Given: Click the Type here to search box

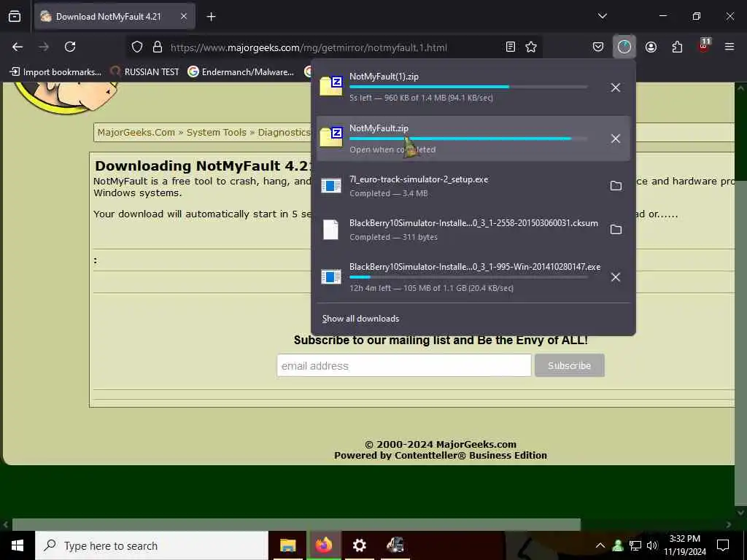Looking at the screenshot, I should pyautogui.click(x=152, y=545).
